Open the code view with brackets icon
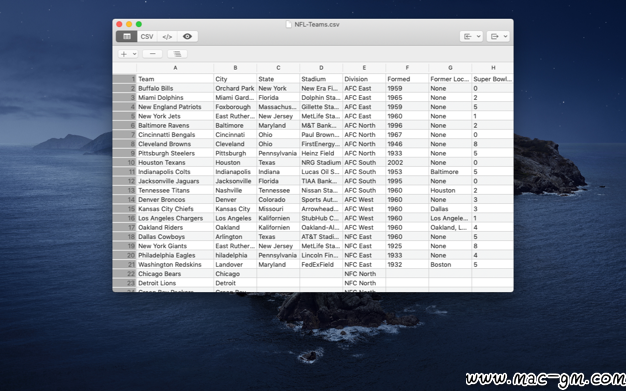 pyautogui.click(x=167, y=36)
